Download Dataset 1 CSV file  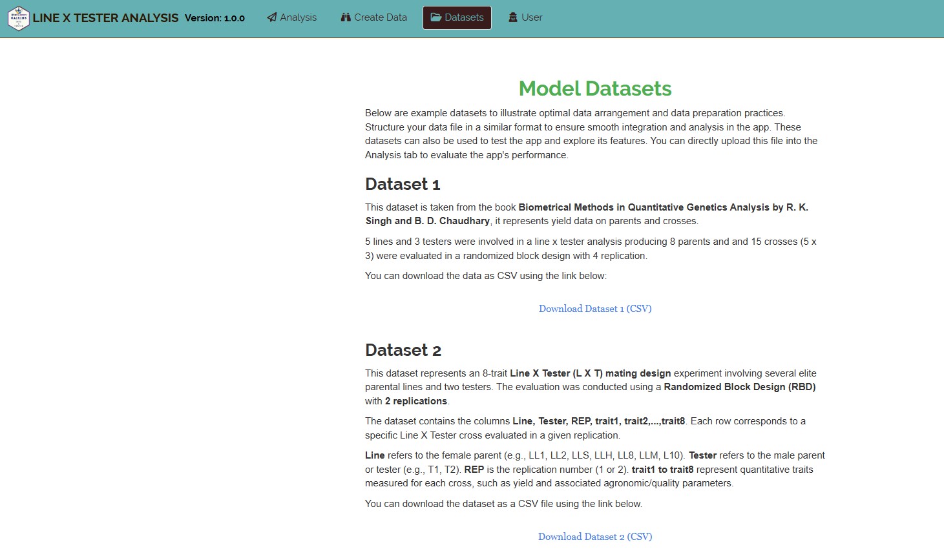(595, 309)
